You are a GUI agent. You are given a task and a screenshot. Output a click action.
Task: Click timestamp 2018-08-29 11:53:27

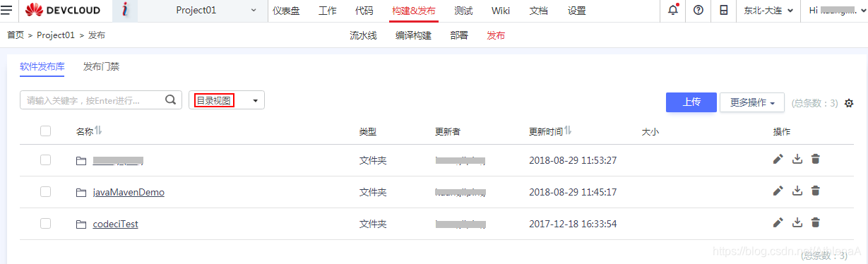click(x=573, y=160)
